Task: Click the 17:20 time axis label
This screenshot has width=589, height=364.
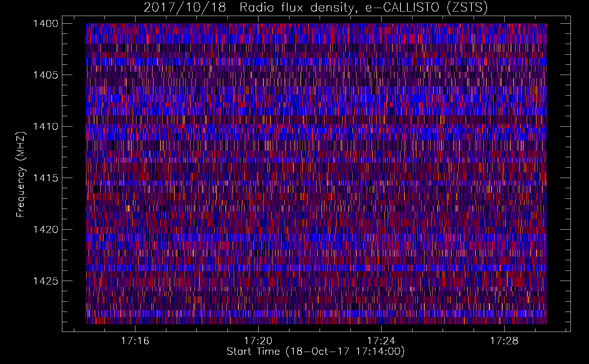Action: (258, 341)
